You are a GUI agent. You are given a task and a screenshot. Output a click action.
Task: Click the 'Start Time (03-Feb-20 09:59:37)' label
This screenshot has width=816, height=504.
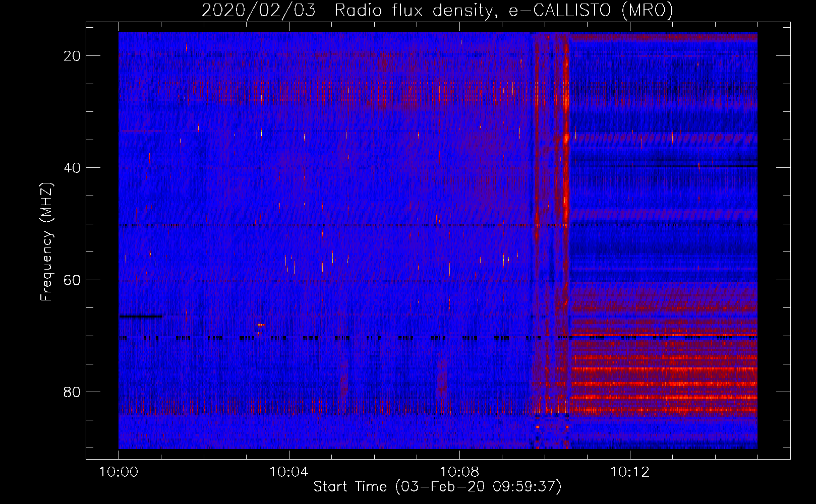437,487
